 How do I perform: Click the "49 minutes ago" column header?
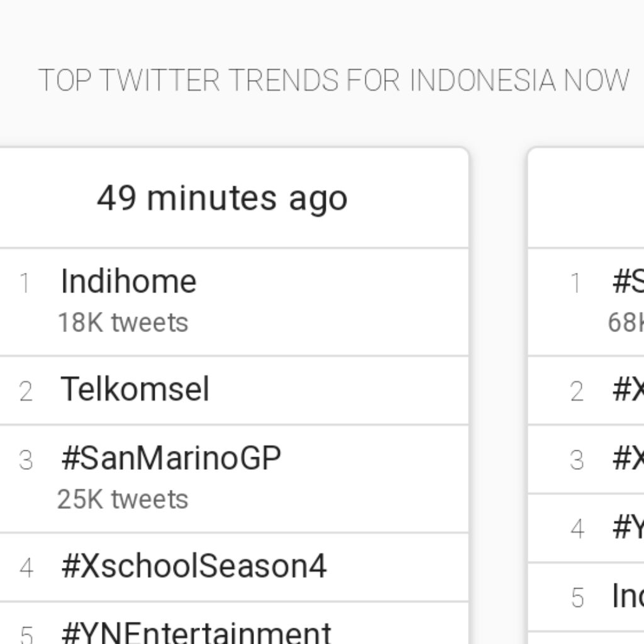click(x=222, y=198)
